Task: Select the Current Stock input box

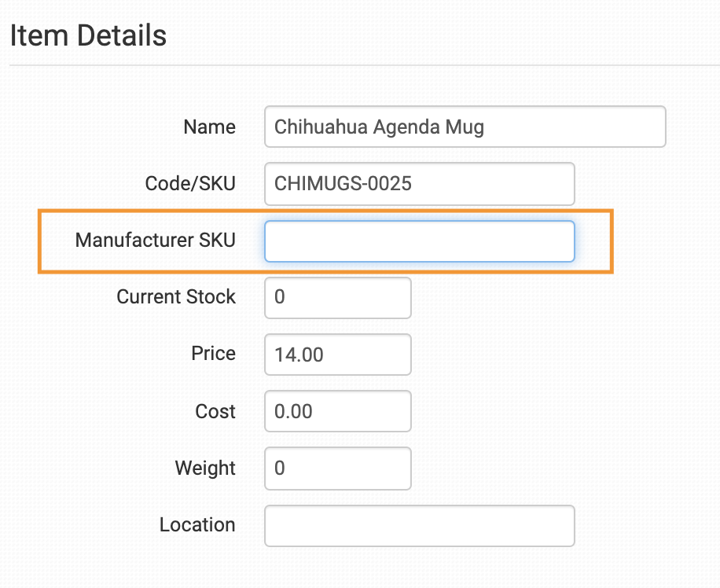Action: 338,297
